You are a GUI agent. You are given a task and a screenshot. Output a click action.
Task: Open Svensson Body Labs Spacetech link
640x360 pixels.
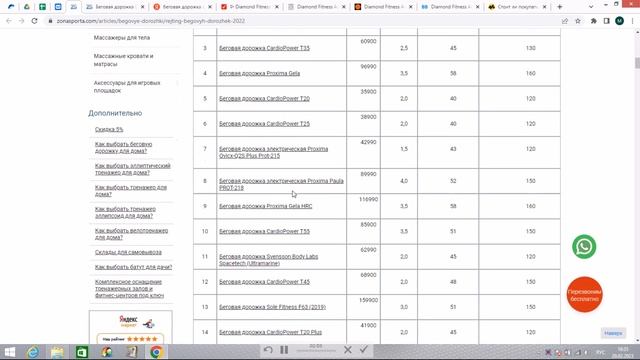[x=269, y=260]
